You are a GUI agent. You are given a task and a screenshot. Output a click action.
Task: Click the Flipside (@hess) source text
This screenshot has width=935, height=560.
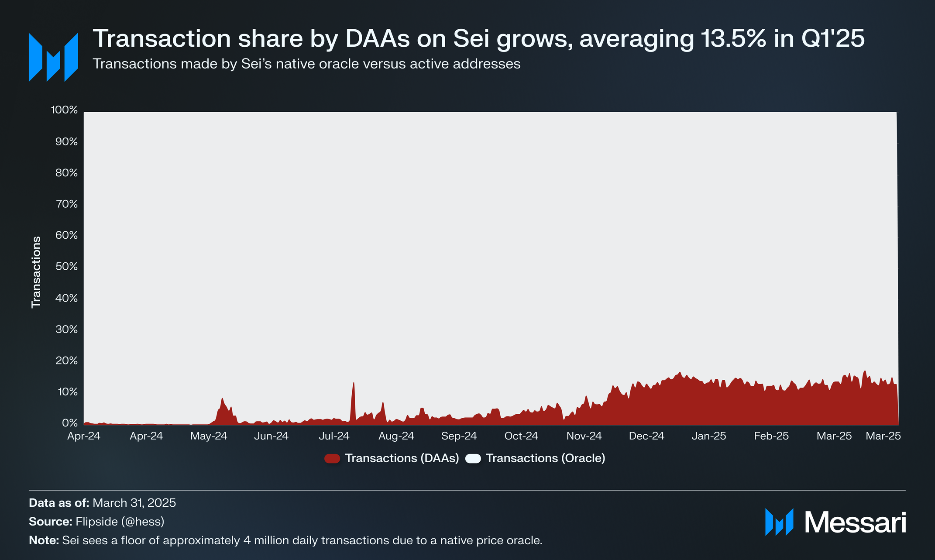click(120, 522)
